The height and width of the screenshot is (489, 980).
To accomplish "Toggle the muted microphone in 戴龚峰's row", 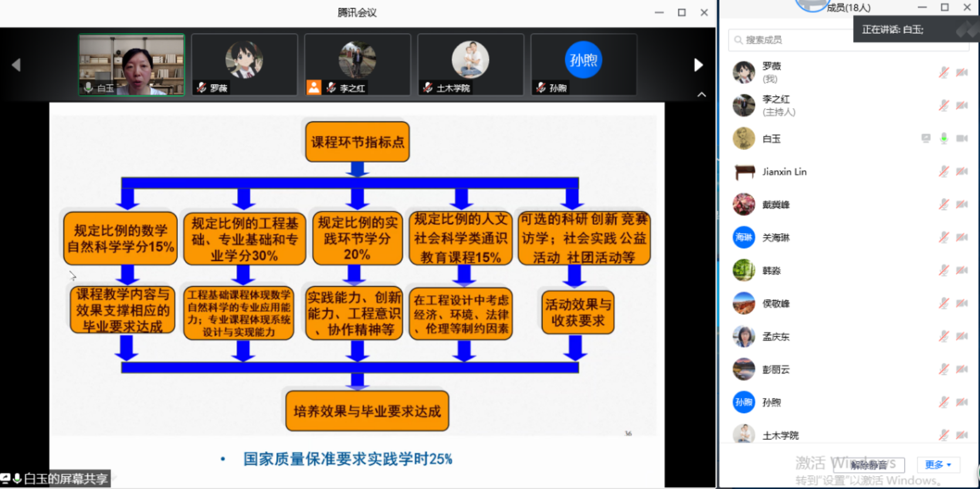I will (x=944, y=204).
